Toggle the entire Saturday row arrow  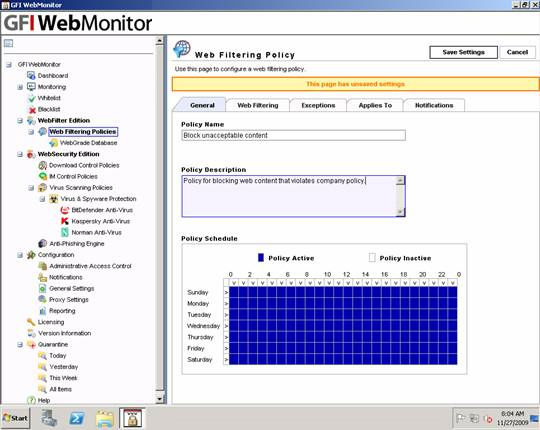(226, 359)
